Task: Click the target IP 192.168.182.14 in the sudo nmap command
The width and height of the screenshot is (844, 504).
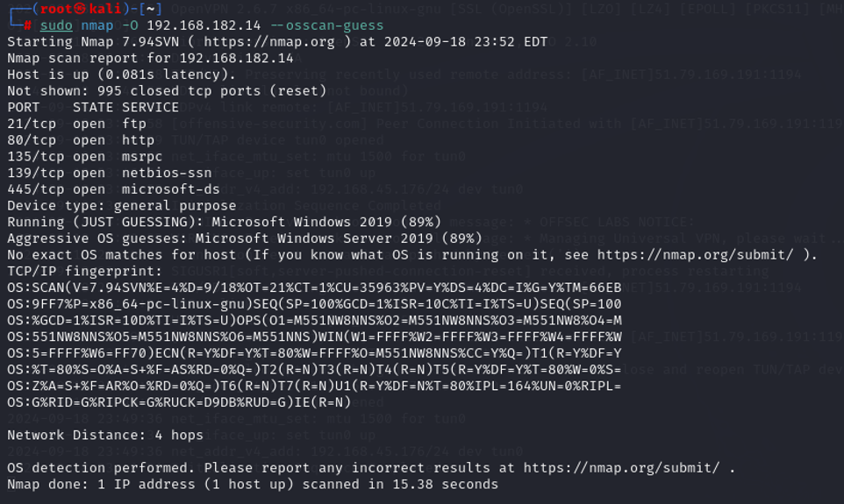Action: pos(204,25)
